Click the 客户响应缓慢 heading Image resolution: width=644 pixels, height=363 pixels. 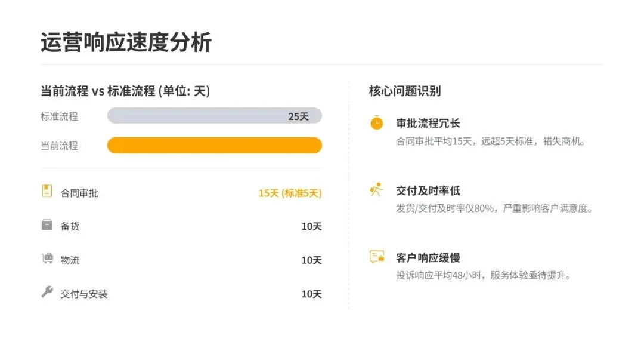coord(428,258)
